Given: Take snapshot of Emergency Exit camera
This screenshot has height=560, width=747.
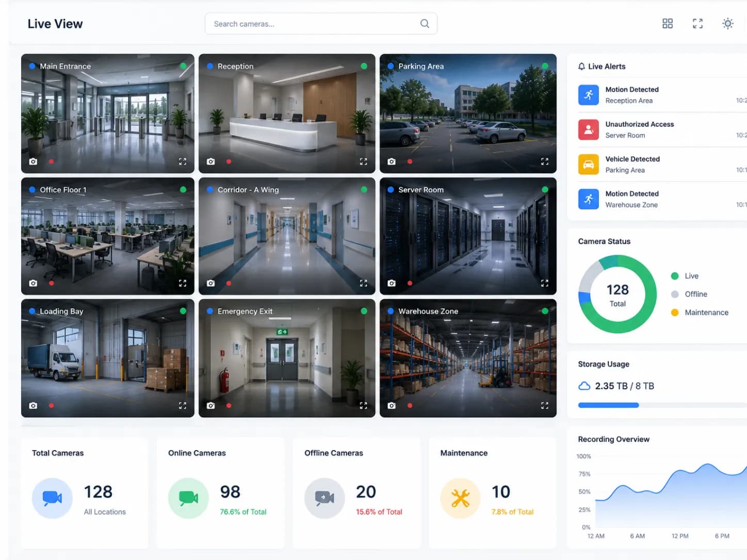Looking at the screenshot, I should coord(210,406).
